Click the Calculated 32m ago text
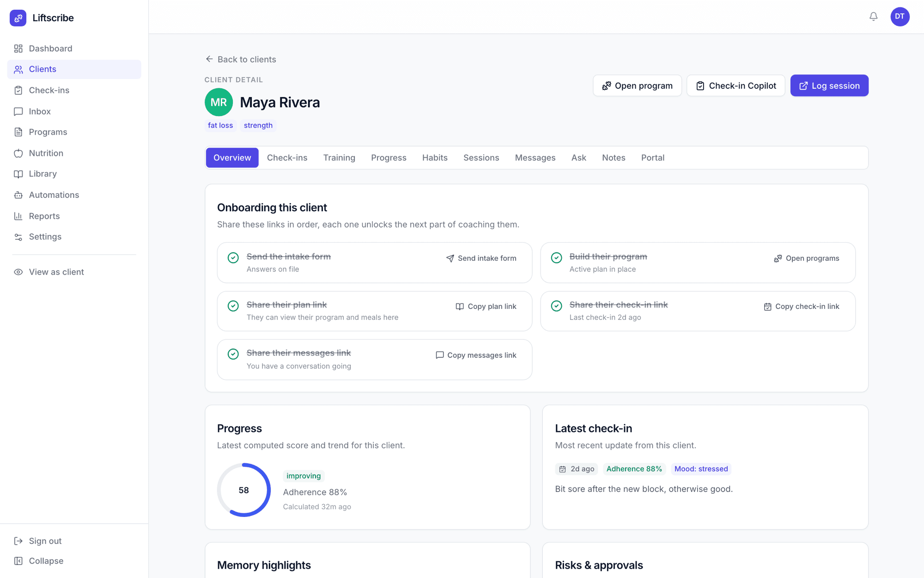This screenshot has height=578, width=924. point(317,507)
